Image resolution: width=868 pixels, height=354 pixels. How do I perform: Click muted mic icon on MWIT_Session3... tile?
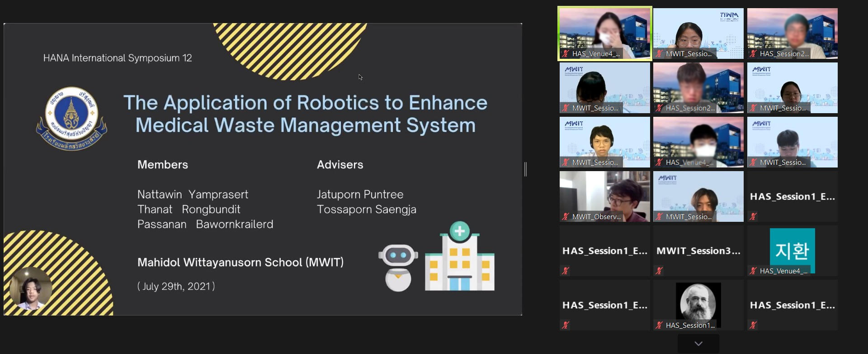click(659, 271)
